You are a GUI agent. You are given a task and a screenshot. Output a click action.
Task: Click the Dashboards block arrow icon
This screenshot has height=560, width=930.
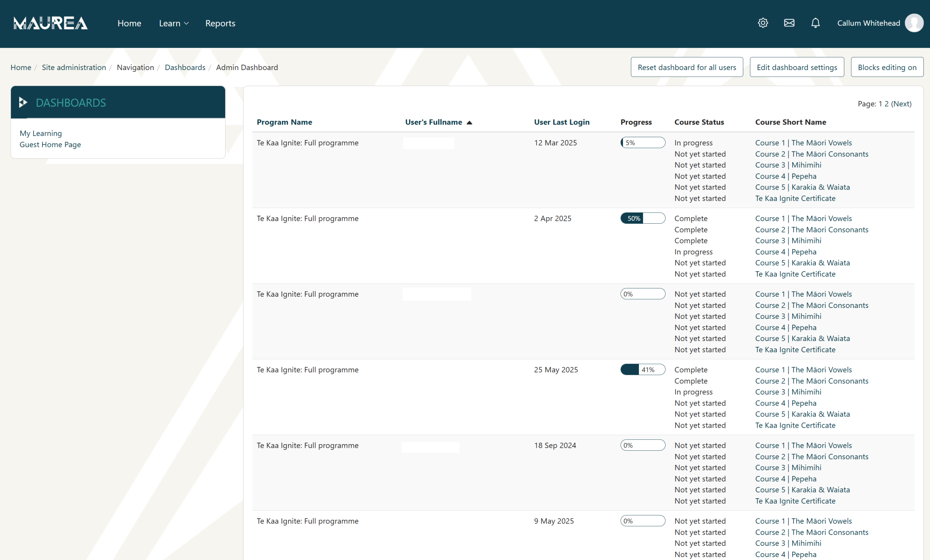tap(23, 102)
